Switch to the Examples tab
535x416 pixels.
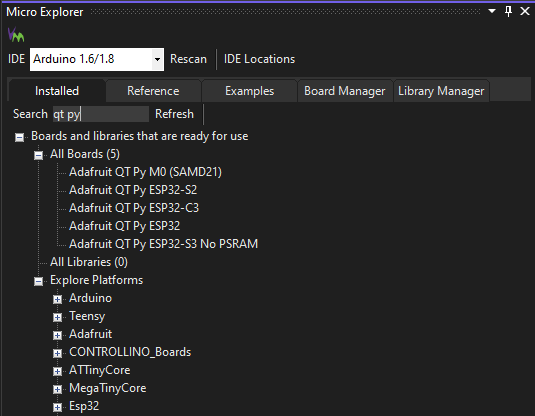tap(249, 91)
